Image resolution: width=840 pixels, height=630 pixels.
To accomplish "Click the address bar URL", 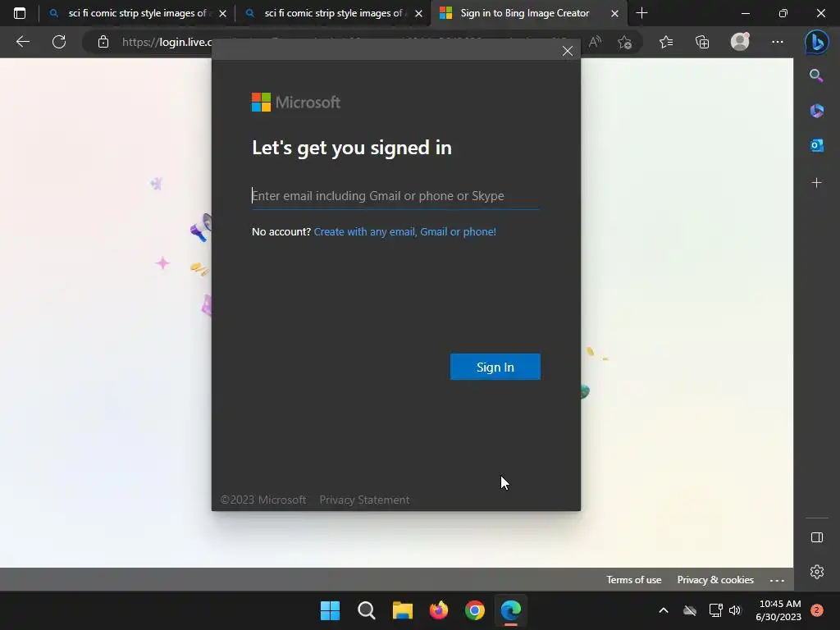I will coord(167,43).
